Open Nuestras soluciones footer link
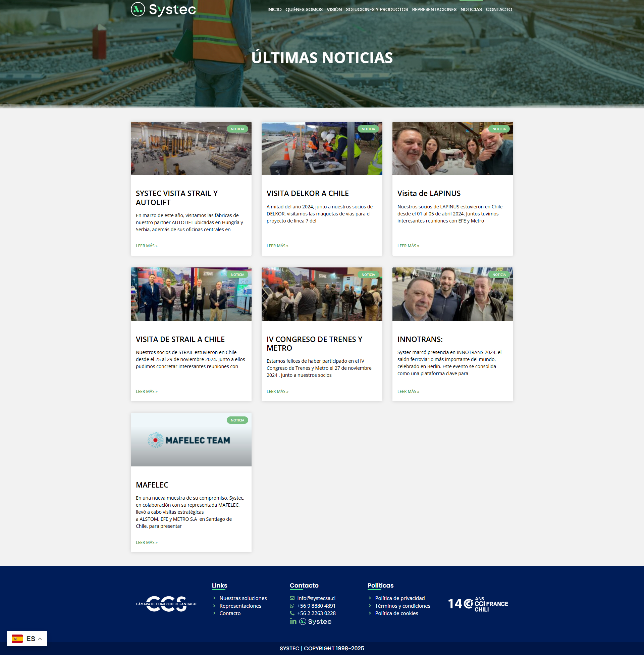This screenshot has width=644, height=655. 243,598
